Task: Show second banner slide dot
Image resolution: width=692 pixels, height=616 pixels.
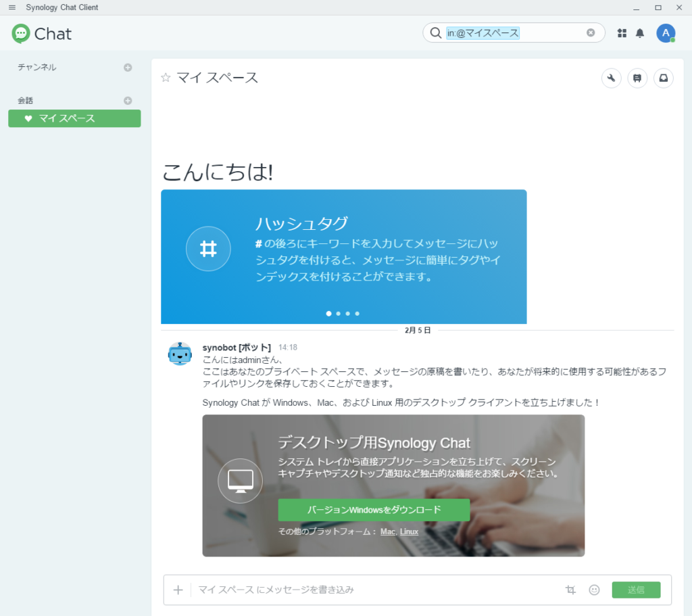Action: 338,314
